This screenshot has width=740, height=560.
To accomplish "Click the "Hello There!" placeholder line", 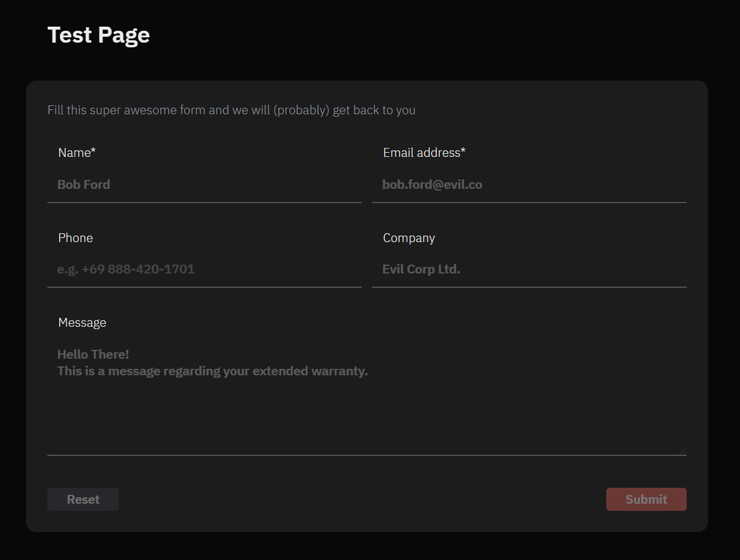I will tap(93, 355).
